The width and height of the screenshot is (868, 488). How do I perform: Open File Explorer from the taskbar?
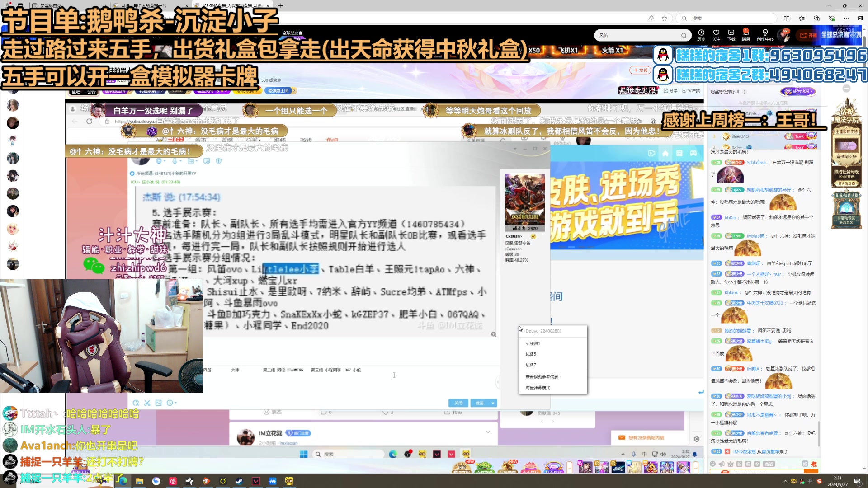[140, 481]
